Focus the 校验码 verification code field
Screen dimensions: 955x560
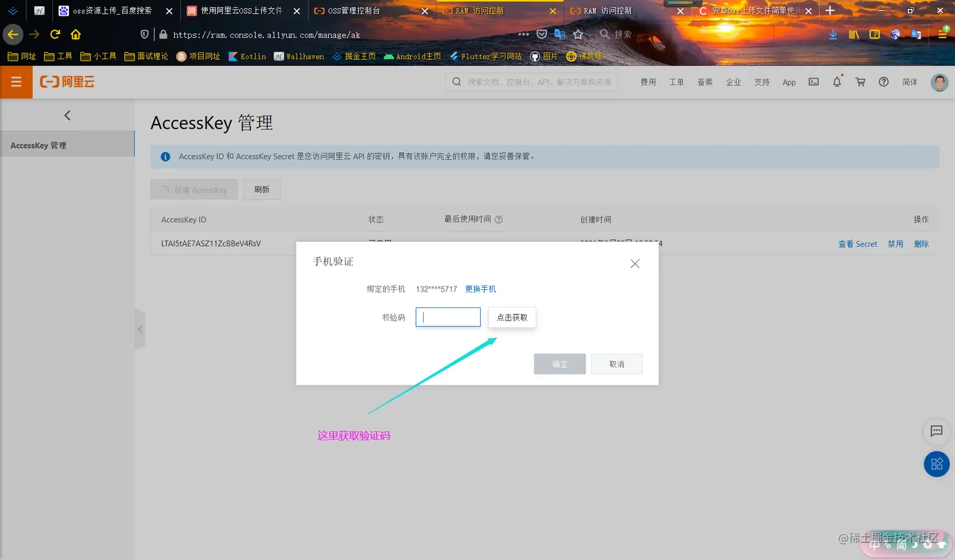coord(448,317)
